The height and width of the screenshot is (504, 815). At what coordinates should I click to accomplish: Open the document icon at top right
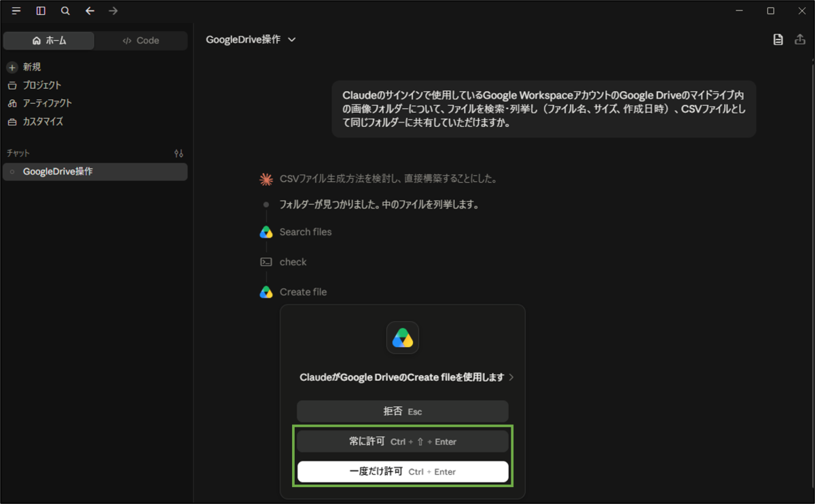point(778,39)
